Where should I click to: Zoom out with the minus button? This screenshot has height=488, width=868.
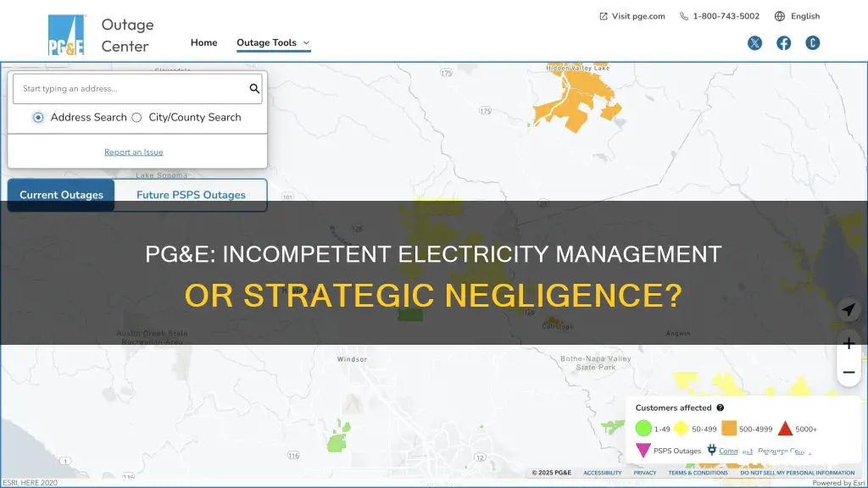click(848, 373)
